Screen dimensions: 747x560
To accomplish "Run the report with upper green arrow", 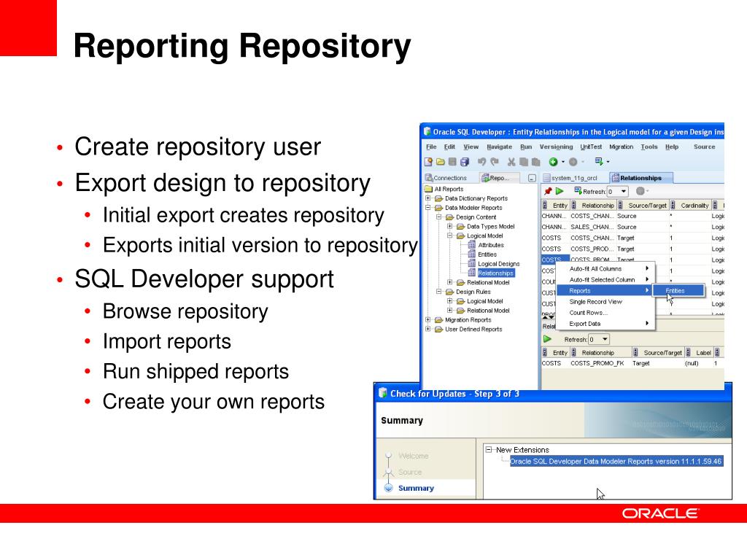I will 560,191.
